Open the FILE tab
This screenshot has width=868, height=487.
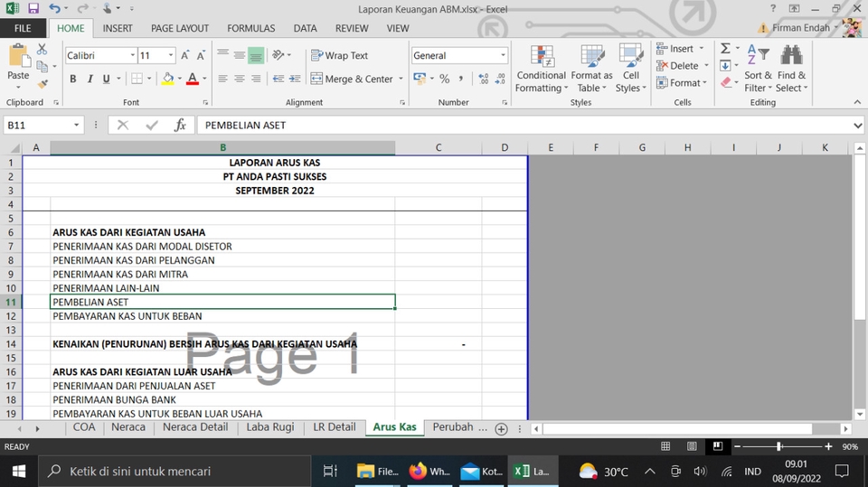(23, 28)
